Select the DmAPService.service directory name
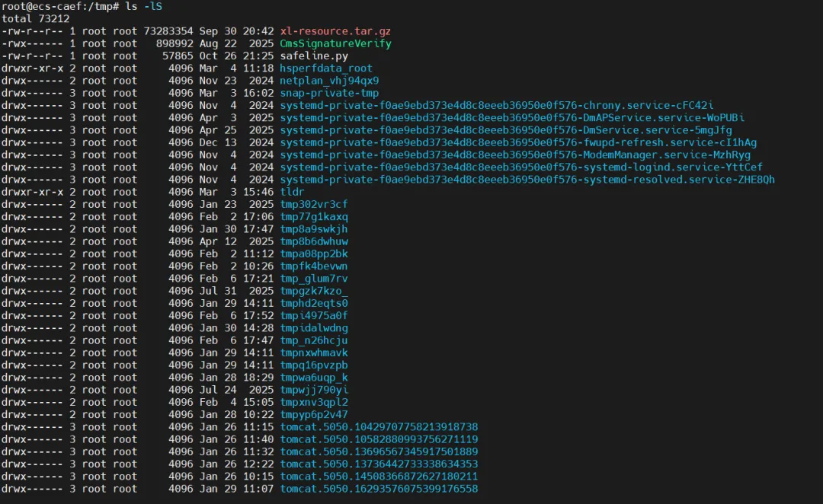The height and width of the screenshot is (504, 823). click(x=512, y=118)
